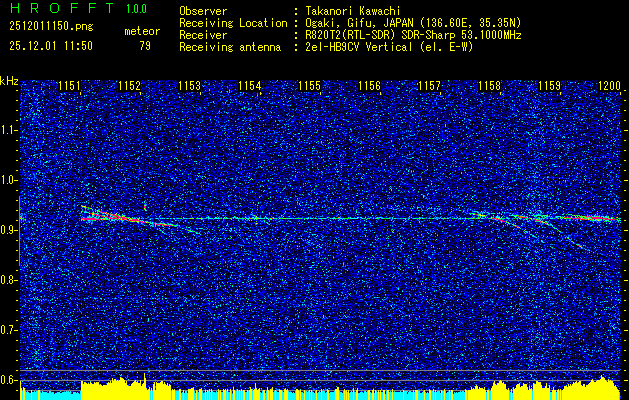Image resolution: width=629 pixels, height=400 pixels.
Task: Click the date stamp 25.12.01 11:50
Action: click(51, 46)
